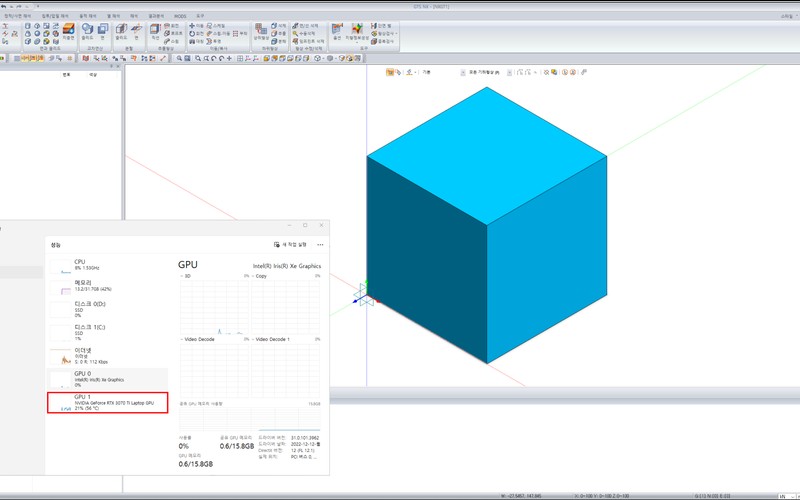The image size is (800, 500).
Task: Open the 동적 해석 ribbon tab
Action: (88, 16)
